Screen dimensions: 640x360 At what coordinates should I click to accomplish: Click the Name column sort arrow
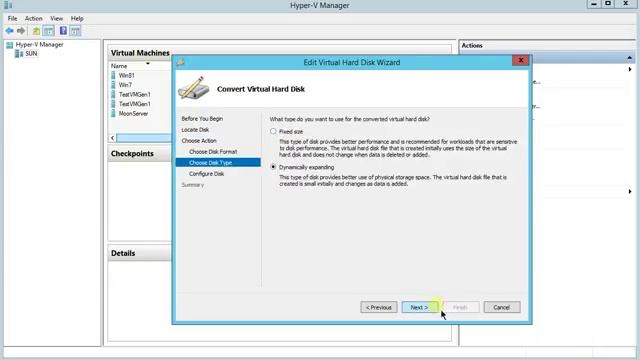pos(148,64)
